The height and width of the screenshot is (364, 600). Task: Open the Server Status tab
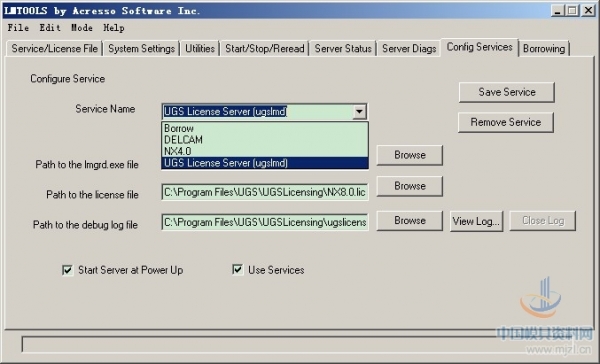click(343, 49)
